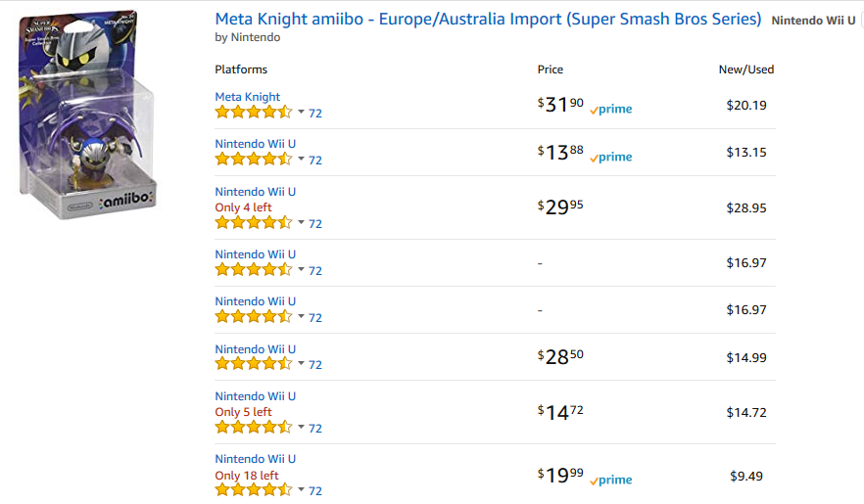Click prime badge next to $13.88 price
This screenshot has width=864, height=504.
[610, 157]
